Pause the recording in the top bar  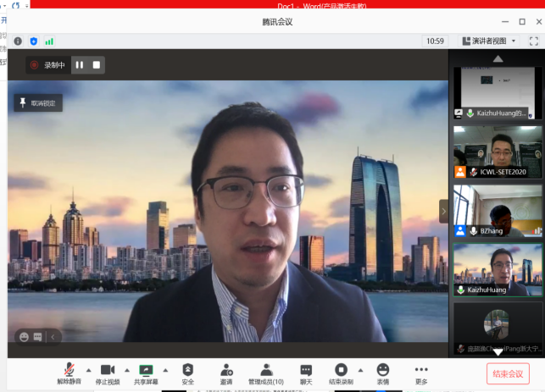80,64
